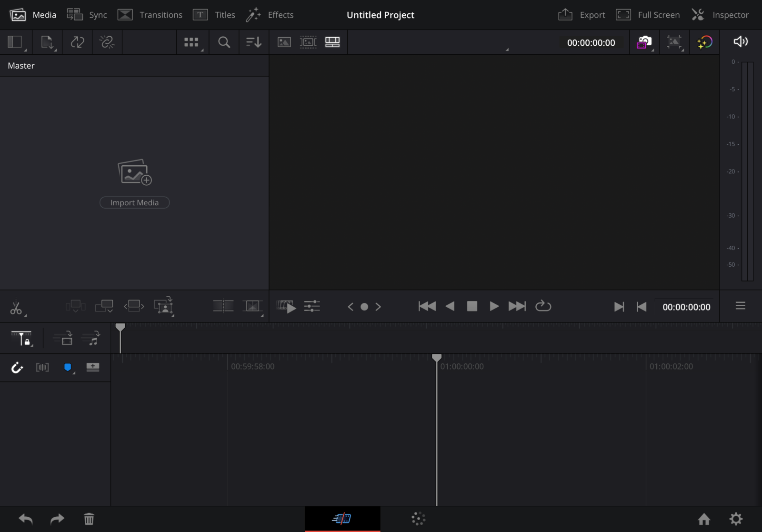Viewport: 762px width, 532px height.
Task: Click the jog wheel center dot
Action: (x=364, y=307)
